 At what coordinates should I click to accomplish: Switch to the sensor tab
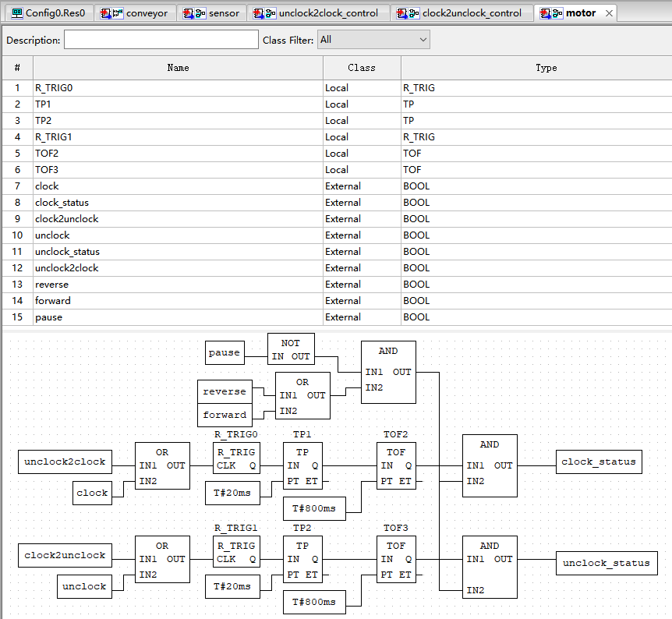click(x=212, y=13)
